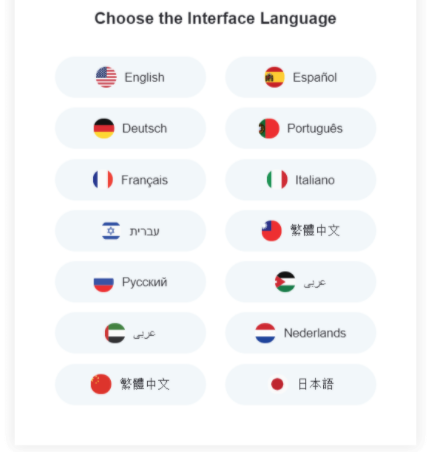Click the Portugal flag icon
430x452 pixels.
coord(269,128)
